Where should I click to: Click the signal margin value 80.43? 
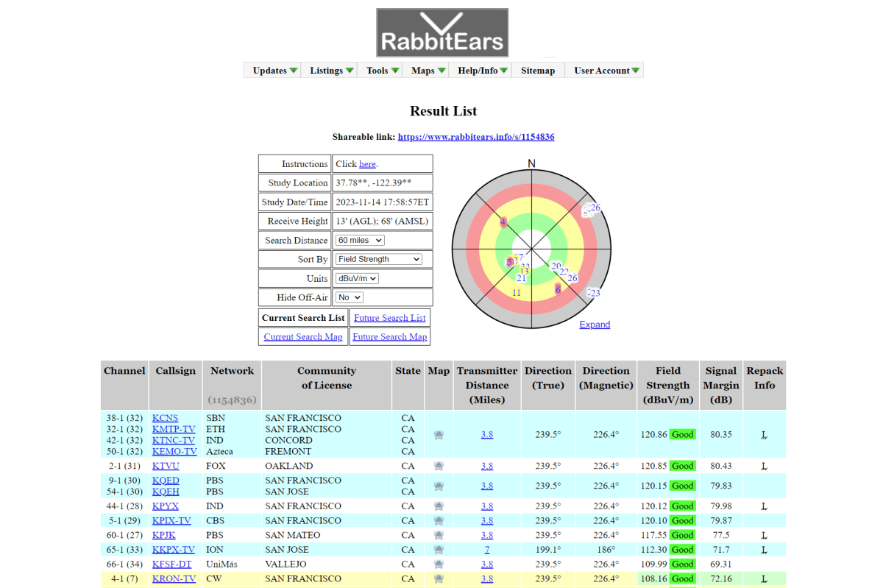click(x=721, y=466)
